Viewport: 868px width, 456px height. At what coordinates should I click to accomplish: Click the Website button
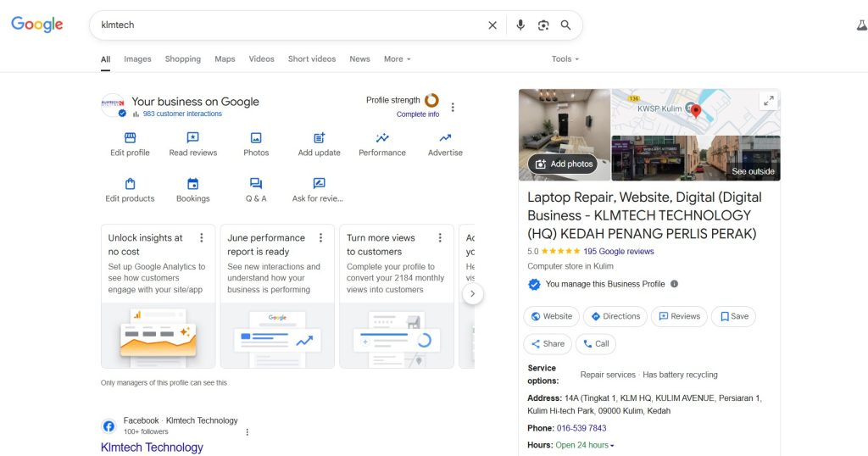(551, 316)
